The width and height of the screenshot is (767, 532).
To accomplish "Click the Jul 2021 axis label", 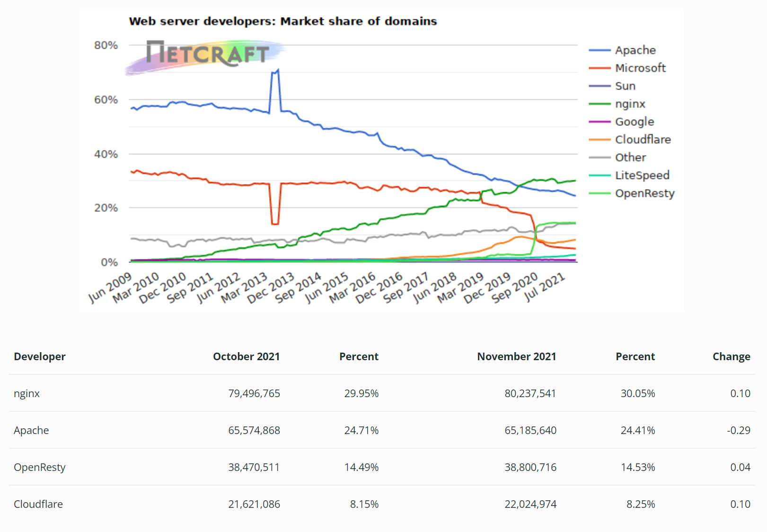I will tap(545, 287).
